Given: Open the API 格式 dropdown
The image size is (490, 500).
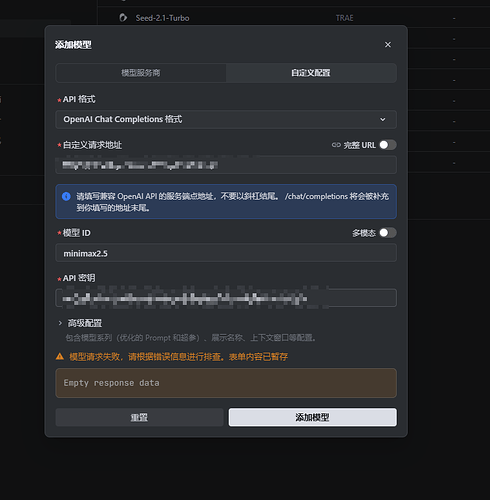Looking at the screenshot, I should click(226, 119).
